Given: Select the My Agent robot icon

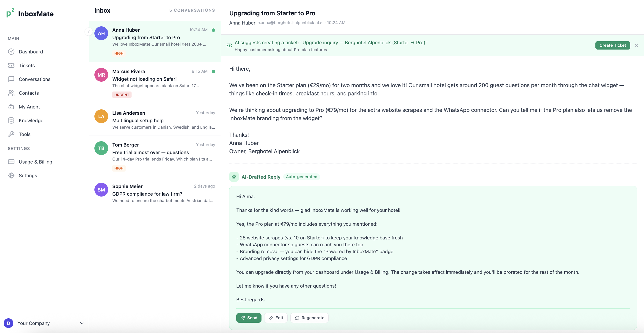Looking at the screenshot, I should pyautogui.click(x=11, y=107).
